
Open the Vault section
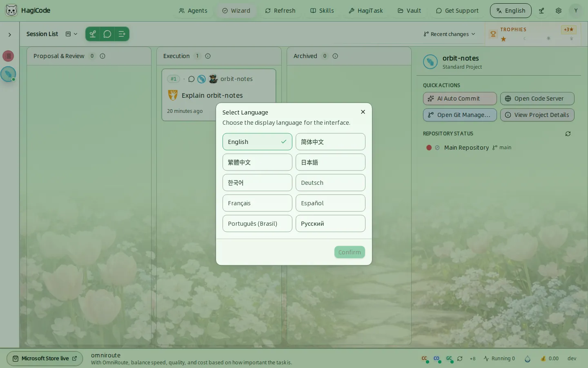click(410, 11)
